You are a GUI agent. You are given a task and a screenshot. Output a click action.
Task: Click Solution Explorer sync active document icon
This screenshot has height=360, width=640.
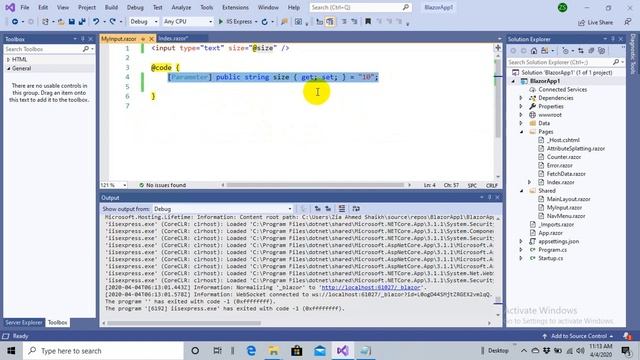(580, 51)
